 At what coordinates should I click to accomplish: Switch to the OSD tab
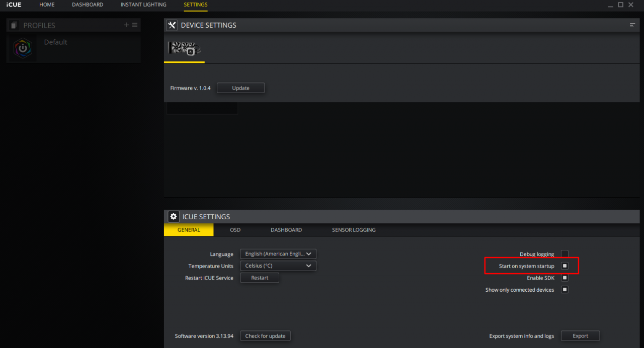[235, 230]
